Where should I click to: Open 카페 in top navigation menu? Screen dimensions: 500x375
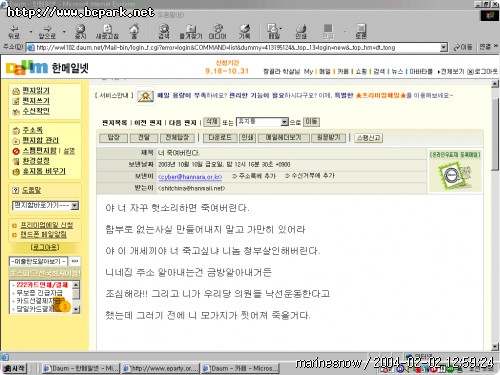(x=342, y=71)
